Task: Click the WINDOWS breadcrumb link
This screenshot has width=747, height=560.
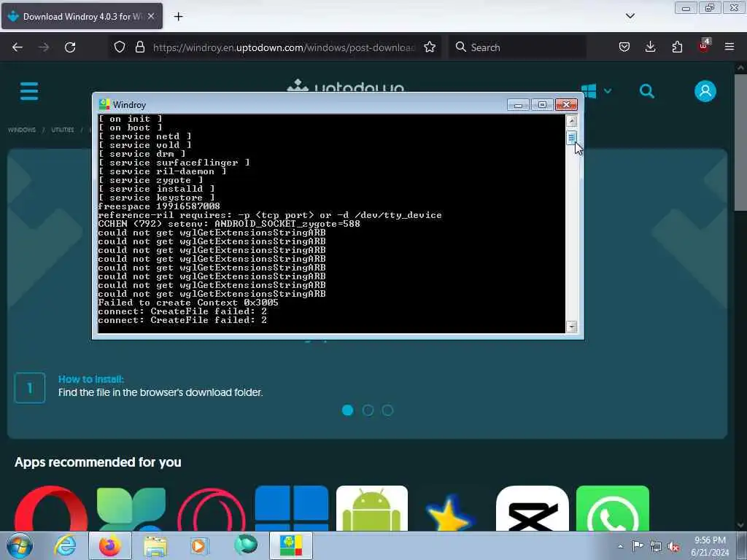Action: point(22,130)
